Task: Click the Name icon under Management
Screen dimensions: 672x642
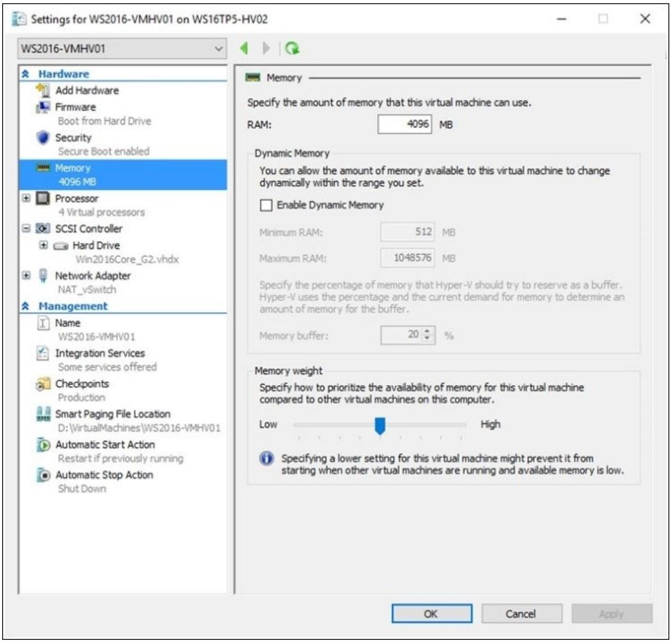Action: coord(43,323)
